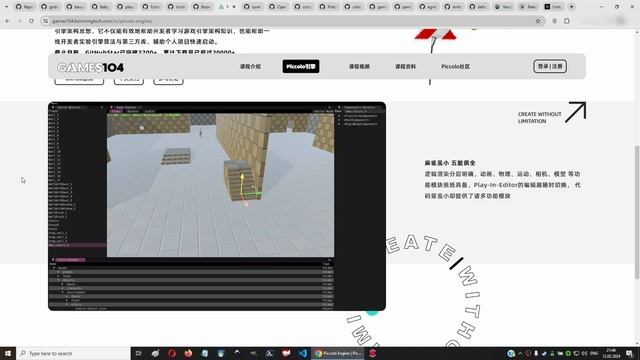Close the active Piccolo Engine tab
This screenshot has width=640, height=360.
(x=234, y=7)
